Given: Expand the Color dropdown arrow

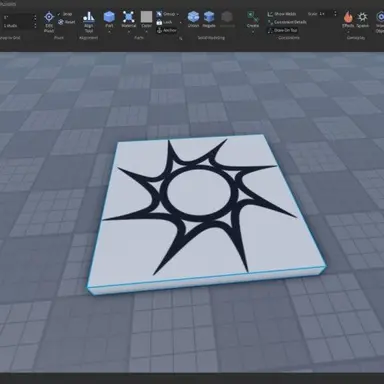Looking at the screenshot, I should (147, 32).
